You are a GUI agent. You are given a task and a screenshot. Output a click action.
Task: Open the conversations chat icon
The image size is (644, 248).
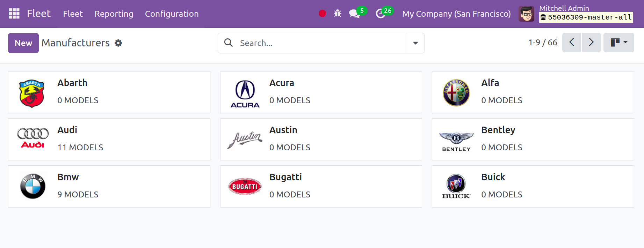pos(354,14)
